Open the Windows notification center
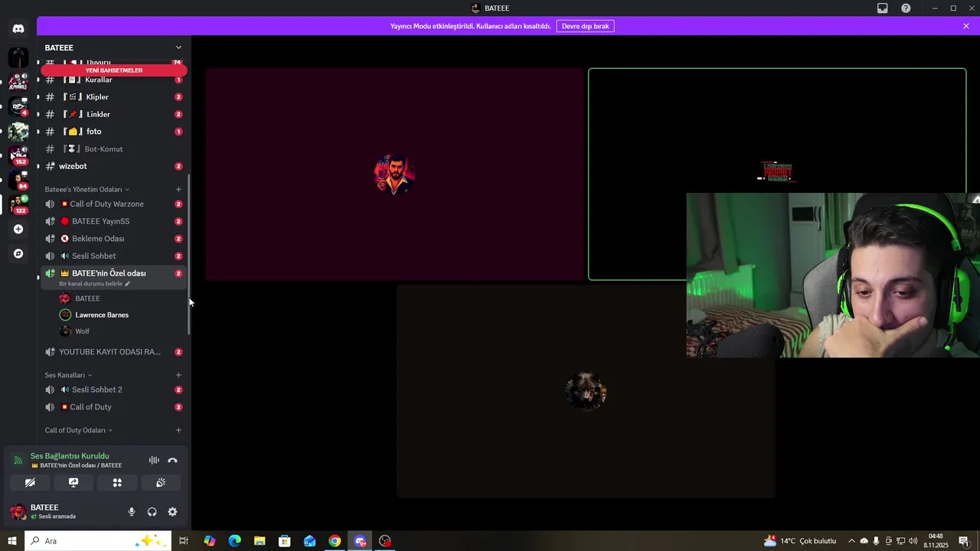Viewport: 980px width, 551px height. coord(964,541)
